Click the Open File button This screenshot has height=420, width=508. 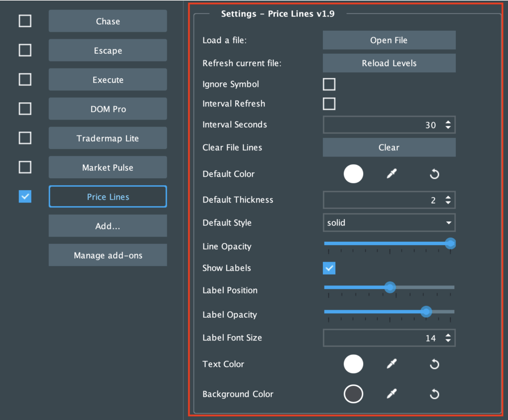click(x=389, y=40)
